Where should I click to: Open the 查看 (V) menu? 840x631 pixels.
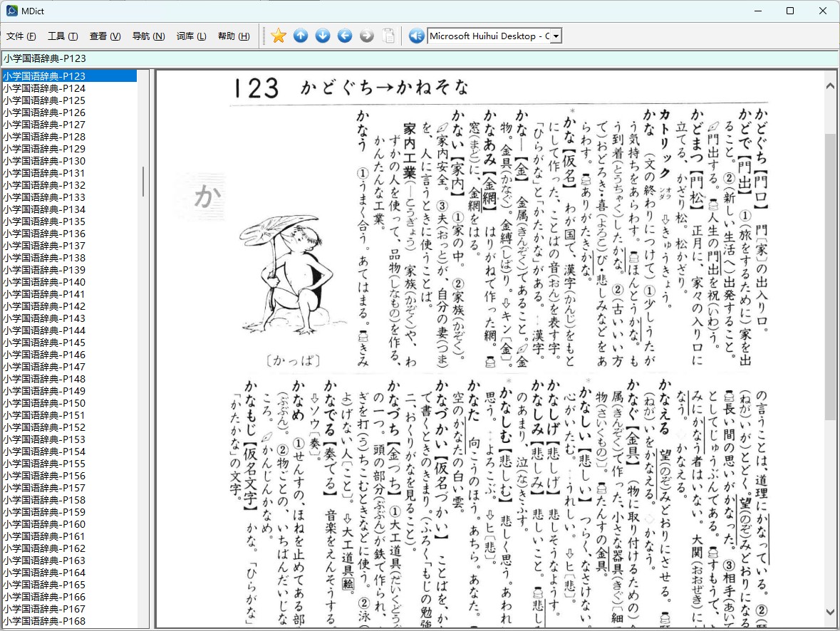pos(105,36)
